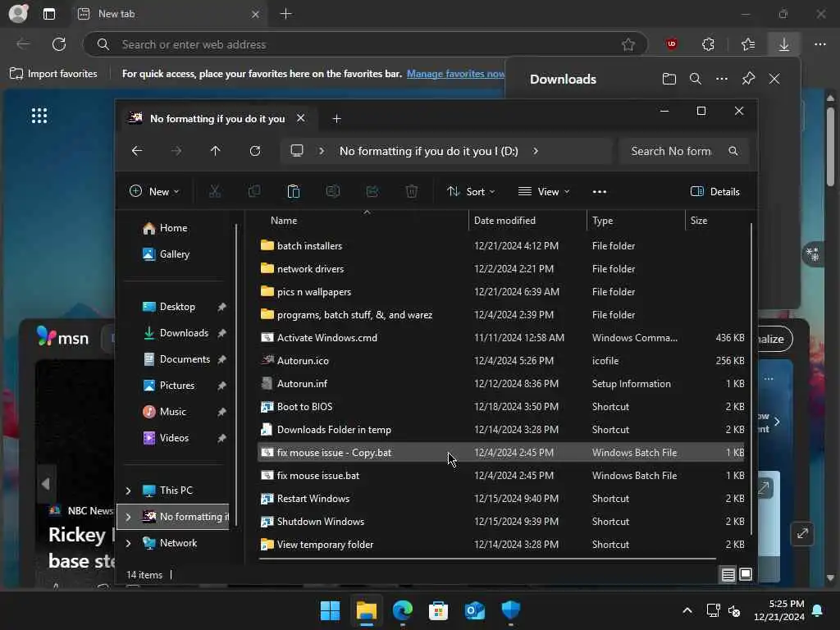This screenshot has width=840, height=630.
Task: Click the Downloads arrow button in Edge toolbar
Action: click(783, 44)
